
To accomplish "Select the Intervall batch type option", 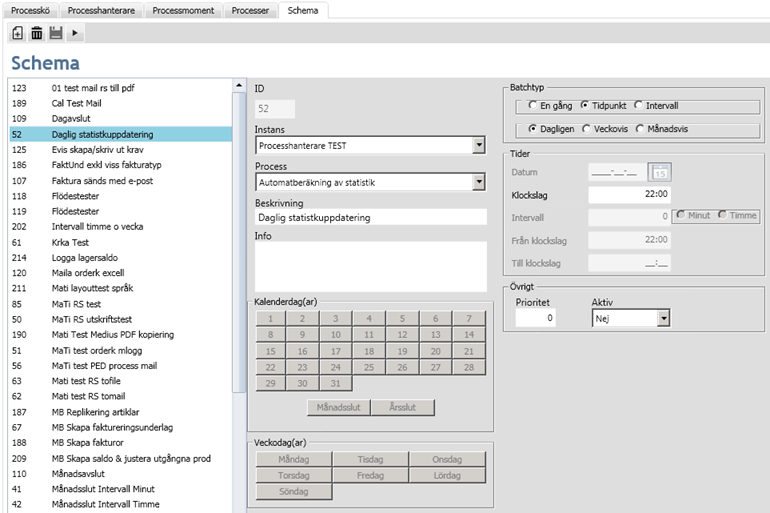I will pyautogui.click(x=640, y=105).
